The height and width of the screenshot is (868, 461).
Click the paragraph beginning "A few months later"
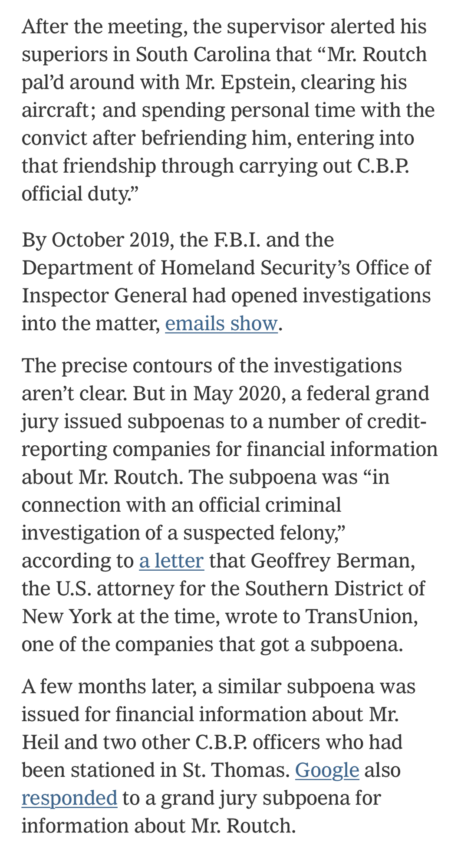217,742
